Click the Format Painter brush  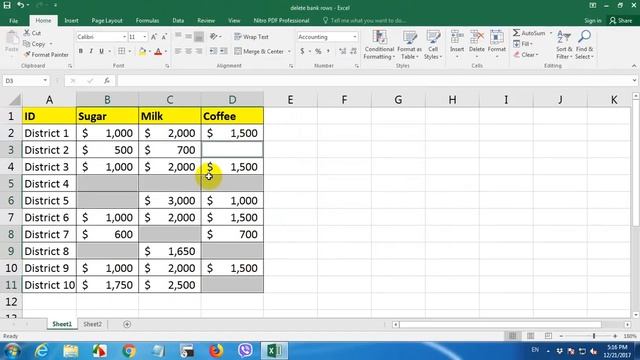click(27, 54)
